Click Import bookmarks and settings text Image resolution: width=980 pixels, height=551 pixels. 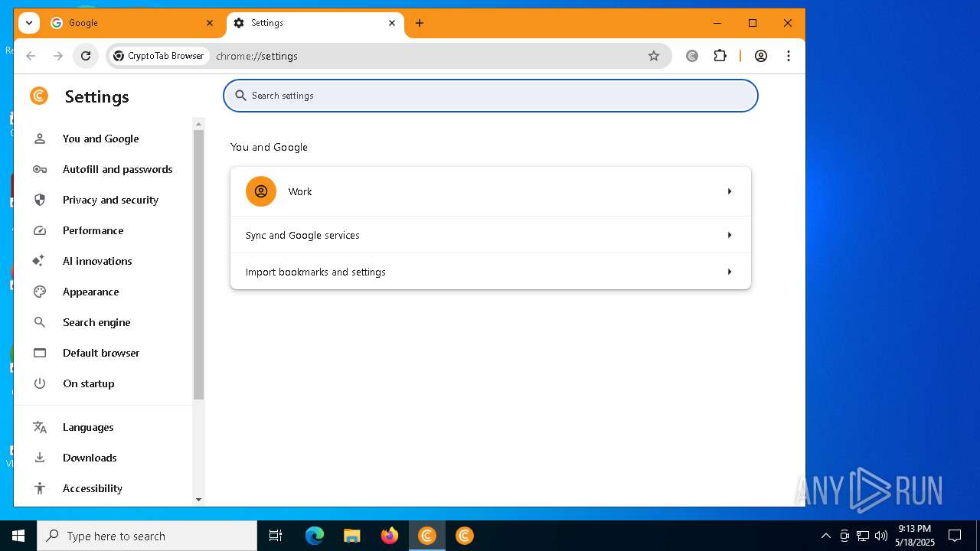click(315, 272)
